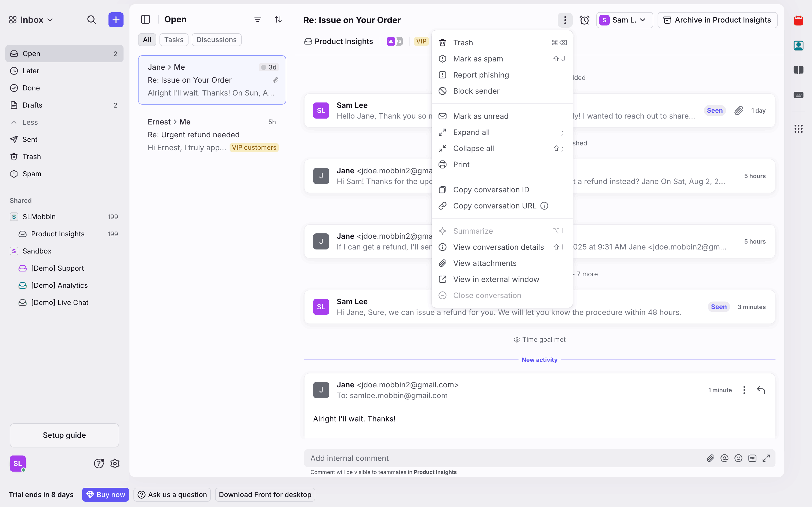The height and width of the screenshot is (507, 812).
Task: Click the Add internal comment field
Action: click(x=503, y=458)
